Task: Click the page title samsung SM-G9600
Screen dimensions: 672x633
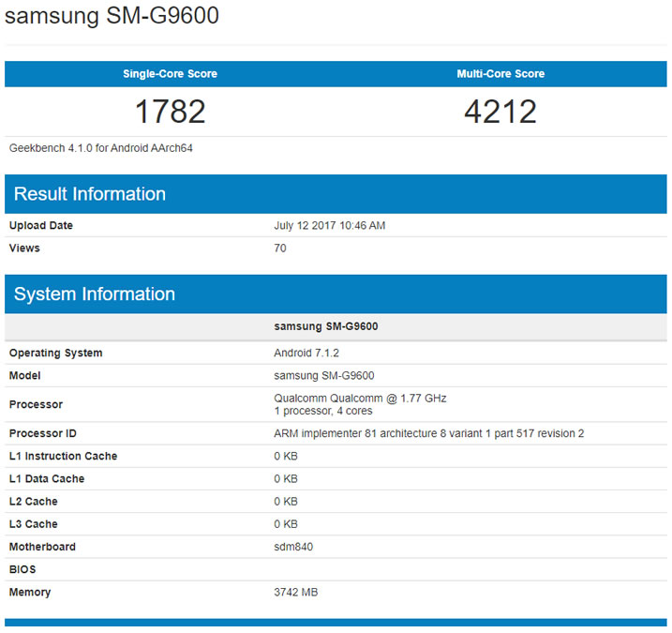Action: (112, 15)
